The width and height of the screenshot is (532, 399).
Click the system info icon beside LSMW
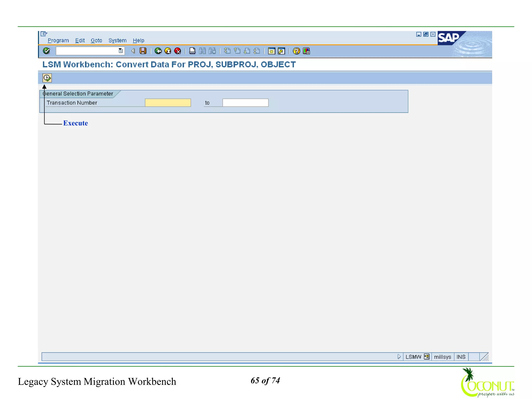tap(427, 357)
